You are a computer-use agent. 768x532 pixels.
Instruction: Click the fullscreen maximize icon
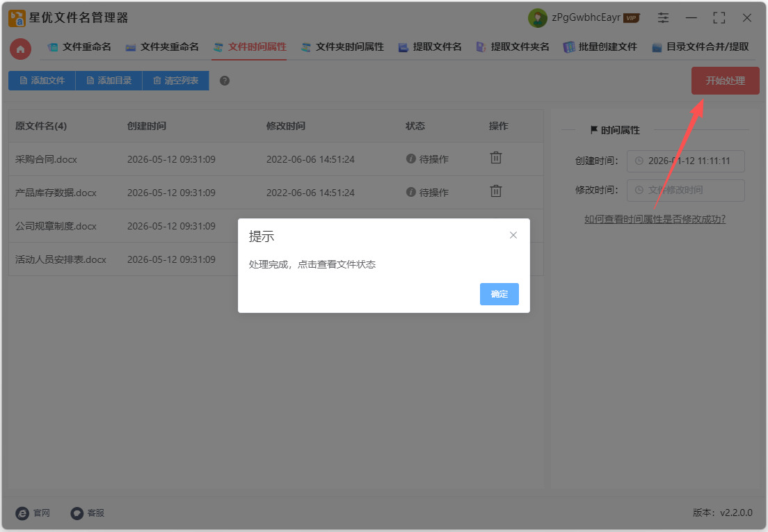pos(719,18)
